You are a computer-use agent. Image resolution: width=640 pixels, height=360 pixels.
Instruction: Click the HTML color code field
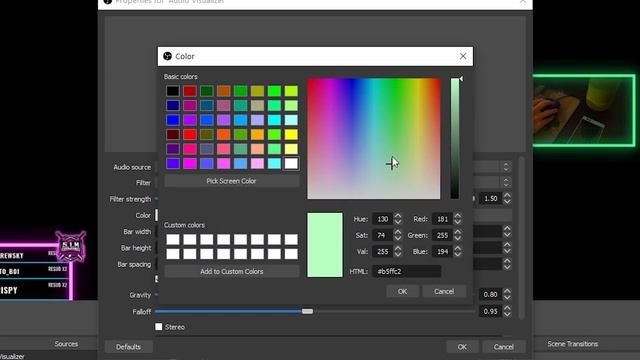coord(407,271)
